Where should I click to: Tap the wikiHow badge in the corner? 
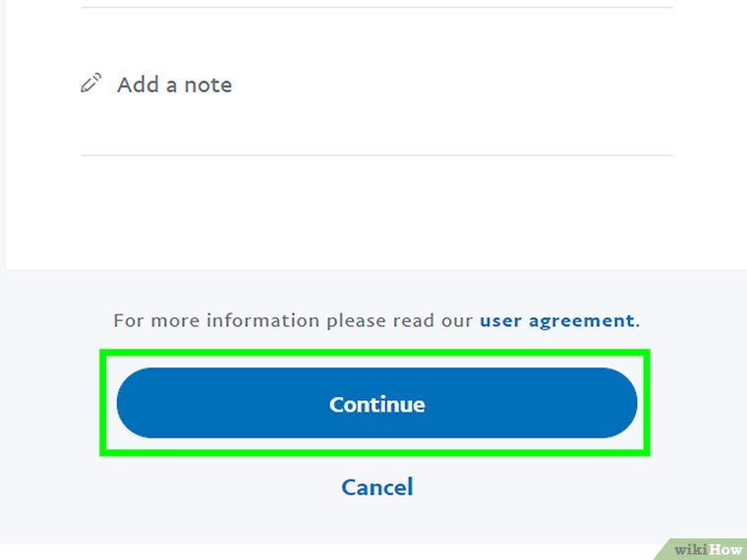click(x=706, y=546)
